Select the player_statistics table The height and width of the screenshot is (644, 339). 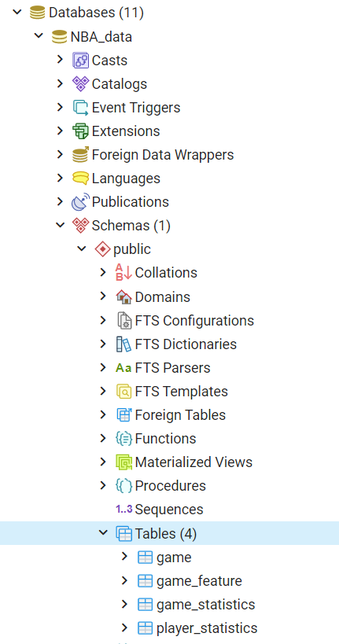pyautogui.click(x=207, y=628)
